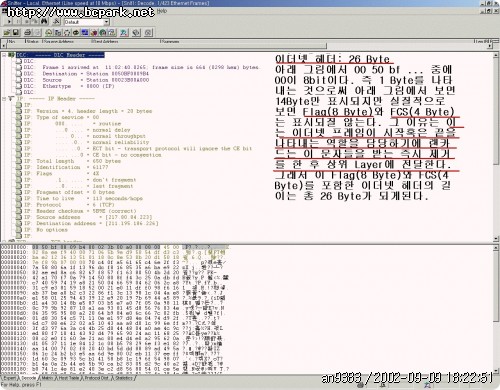Open the Default filter dropdown

click(106, 22)
